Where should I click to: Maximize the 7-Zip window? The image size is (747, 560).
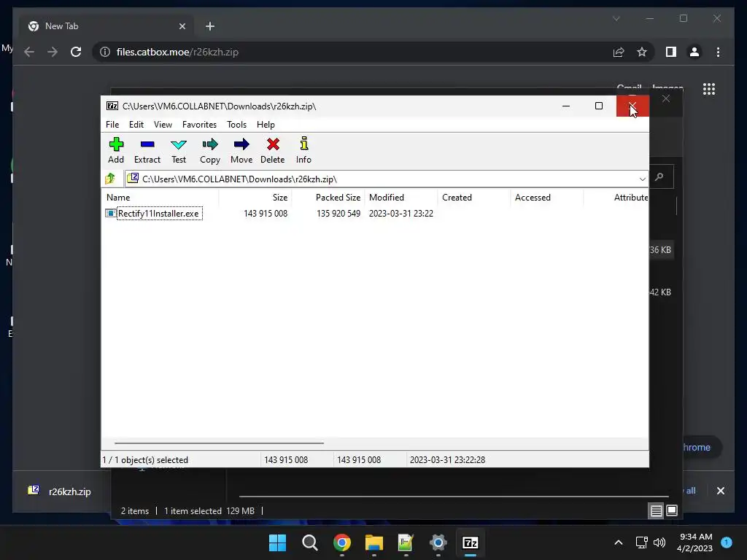click(599, 106)
